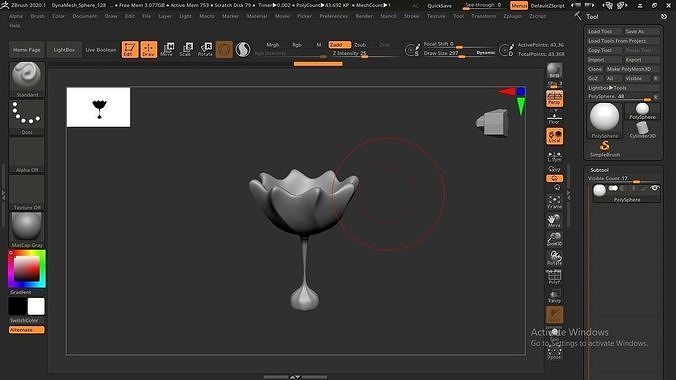
Task: Open the Preferences menu
Action: pos(334,16)
